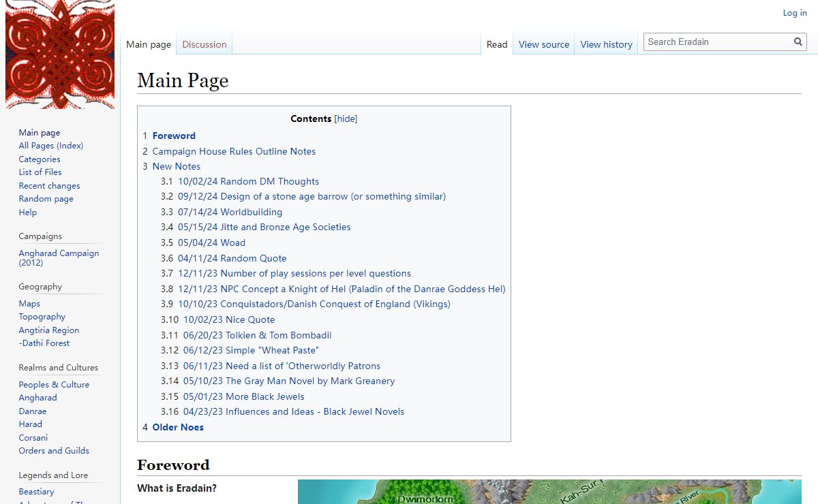Open -Dathi Forest page
Screen dimensions: 818x504
pyautogui.click(x=44, y=343)
